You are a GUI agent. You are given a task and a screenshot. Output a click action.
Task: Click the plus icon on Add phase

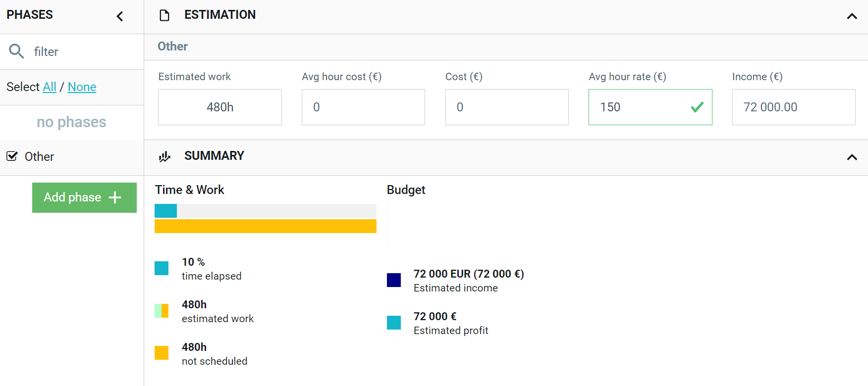pos(115,197)
